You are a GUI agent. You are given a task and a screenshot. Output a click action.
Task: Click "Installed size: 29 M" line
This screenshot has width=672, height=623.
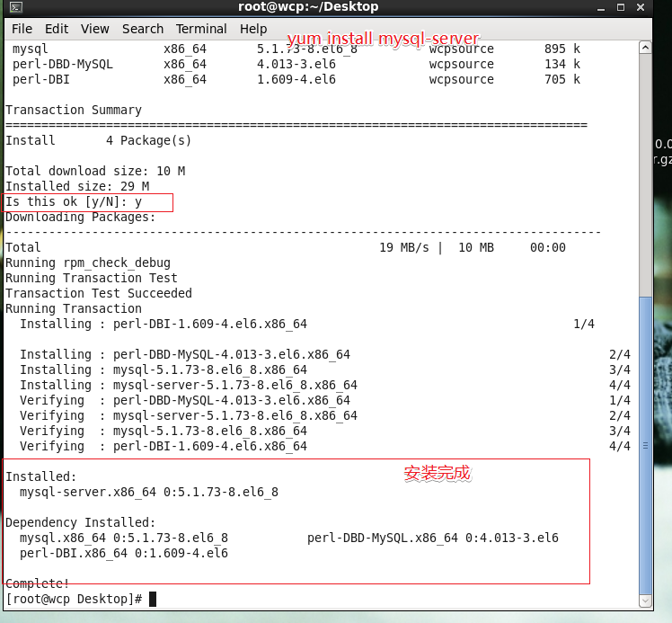tap(77, 186)
